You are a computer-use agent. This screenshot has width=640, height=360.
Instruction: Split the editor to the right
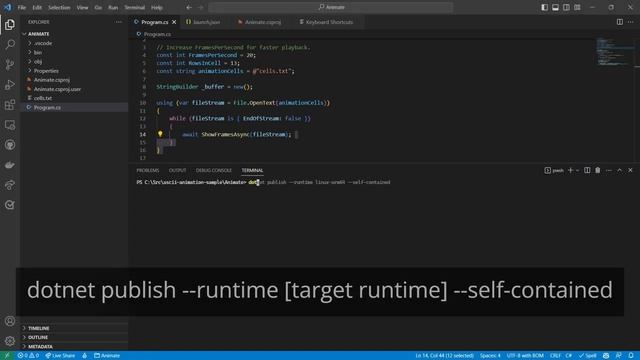(620, 22)
